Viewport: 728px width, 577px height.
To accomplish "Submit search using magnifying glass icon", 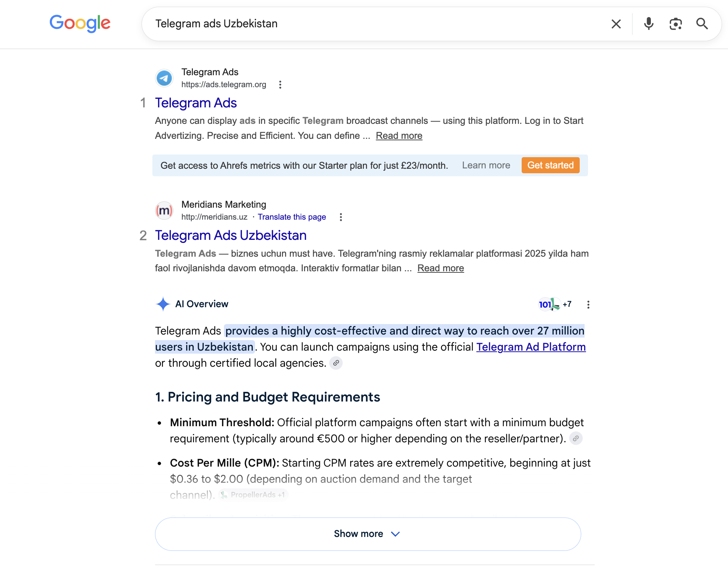I will tap(702, 24).
